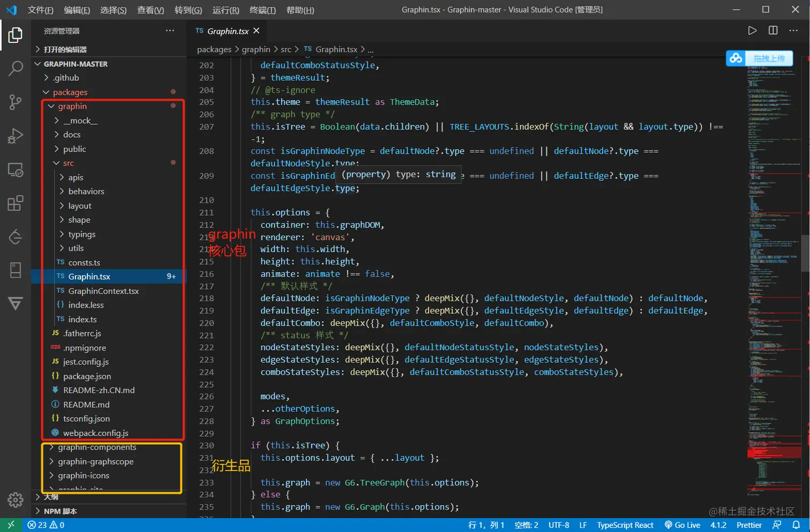Expand the typings folder
The width and height of the screenshot is (810, 532).
[109, 234]
